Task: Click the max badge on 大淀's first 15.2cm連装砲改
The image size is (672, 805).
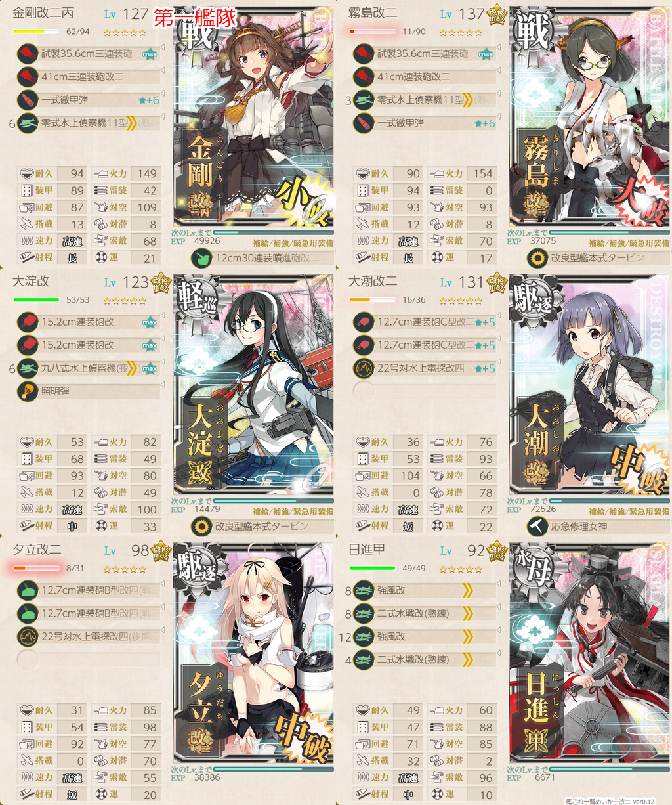Action: pos(150,322)
